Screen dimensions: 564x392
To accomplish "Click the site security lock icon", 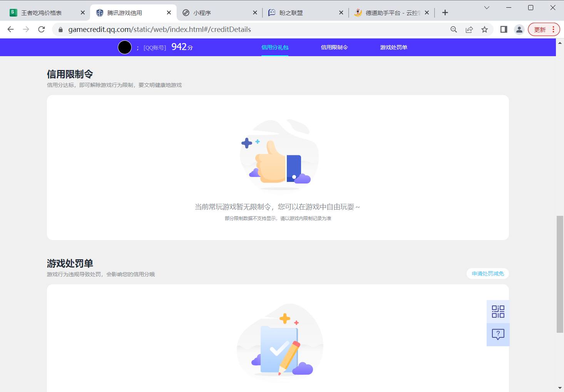I will [x=60, y=29].
